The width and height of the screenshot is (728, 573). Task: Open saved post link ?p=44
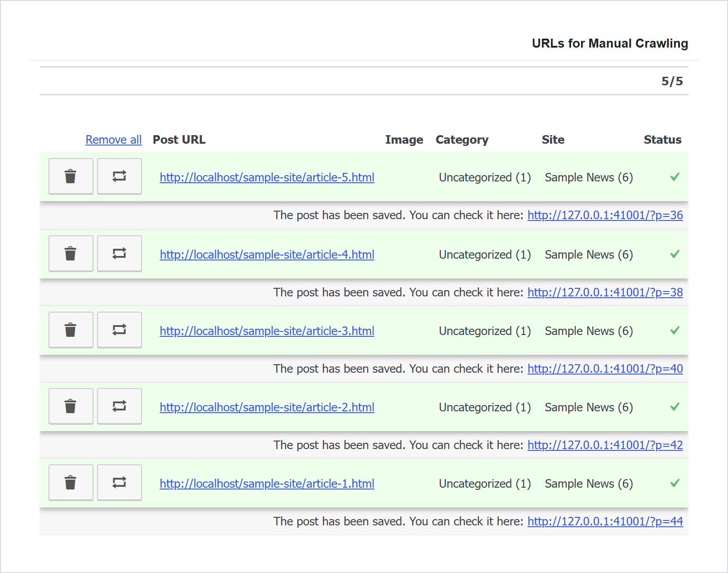click(x=605, y=521)
